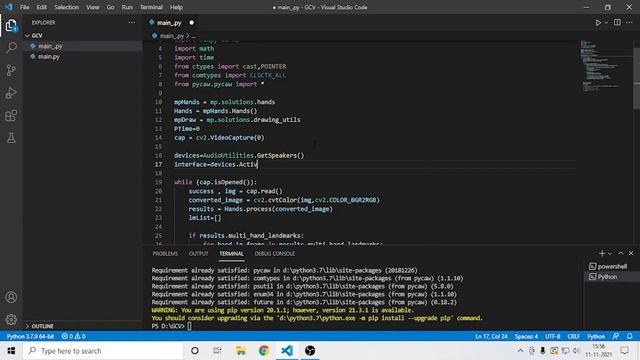Open Cortana circle on taskbar
Screen dimensions: 640x360
[x=195, y=351]
